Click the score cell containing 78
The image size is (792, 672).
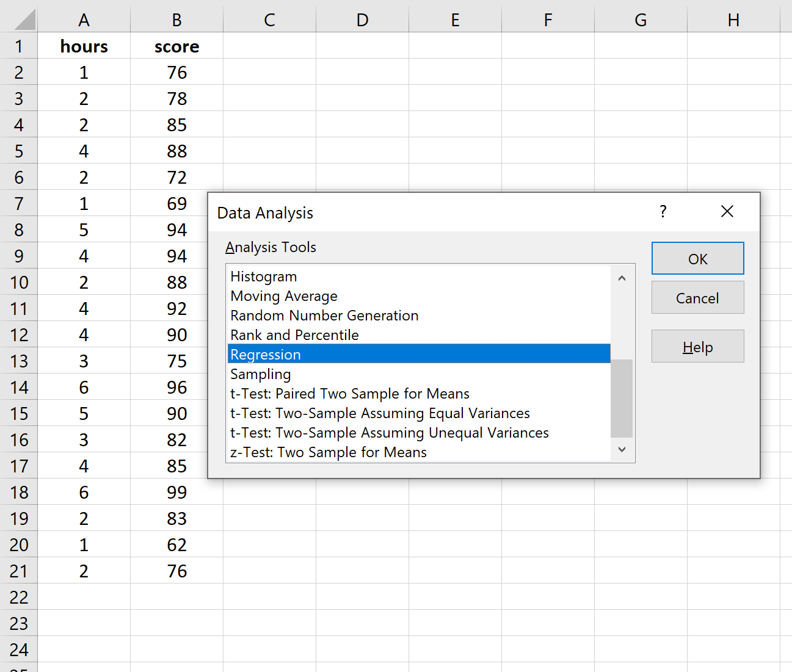click(x=177, y=98)
